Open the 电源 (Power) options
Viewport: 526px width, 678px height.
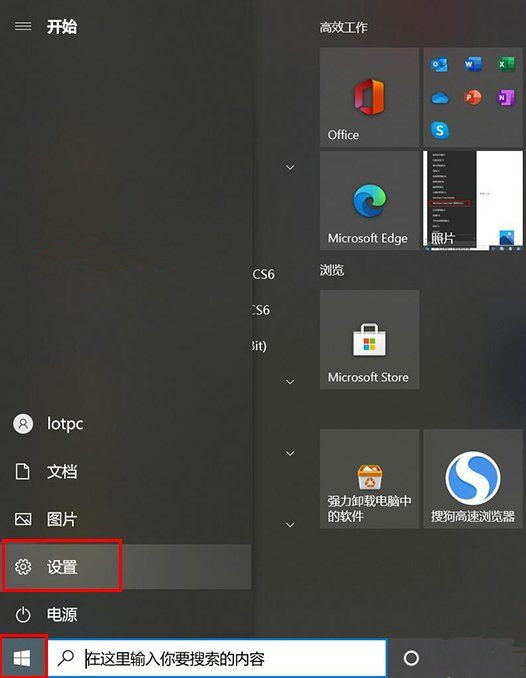click(x=125, y=614)
